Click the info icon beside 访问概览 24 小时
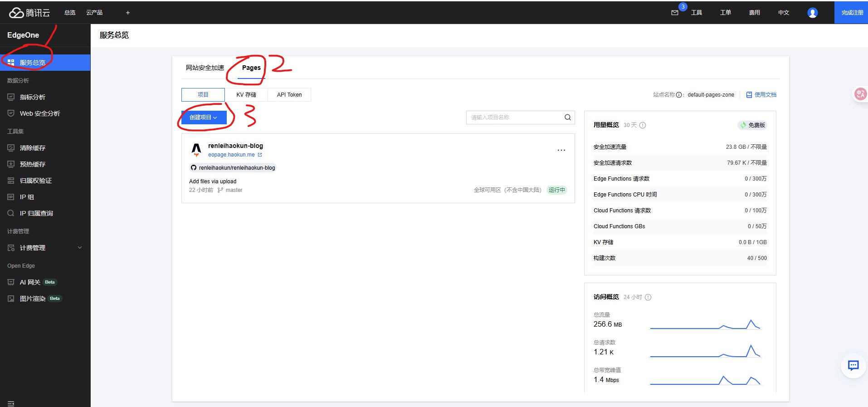This screenshot has width=868, height=407. (x=648, y=297)
